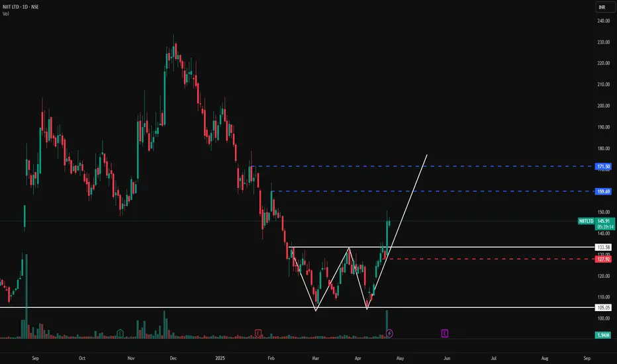
Task: Select the 105.05 white price label
Action: [603, 308]
